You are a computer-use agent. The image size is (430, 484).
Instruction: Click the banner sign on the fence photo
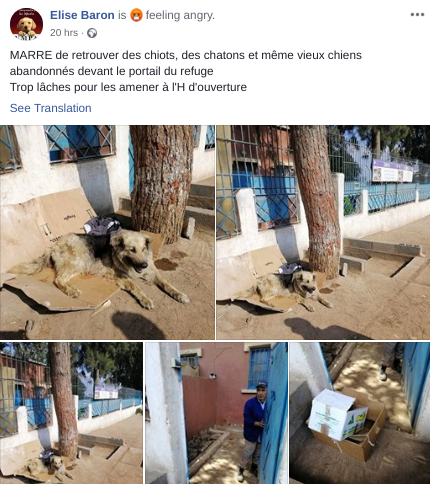coord(393,171)
